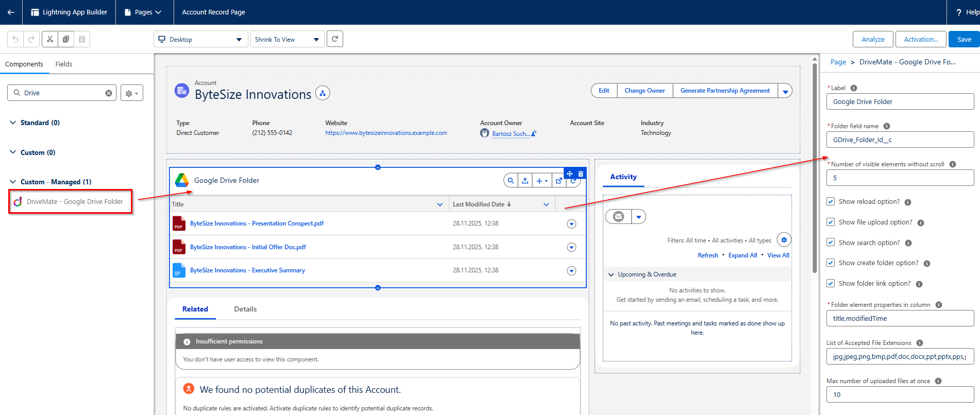Toggle the Show file upload option checkbox

[x=831, y=222]
